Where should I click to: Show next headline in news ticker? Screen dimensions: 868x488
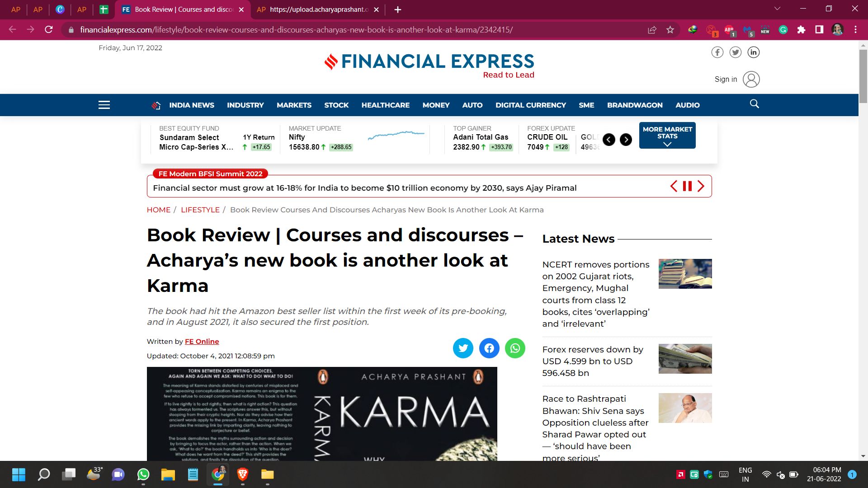point(701,186)
